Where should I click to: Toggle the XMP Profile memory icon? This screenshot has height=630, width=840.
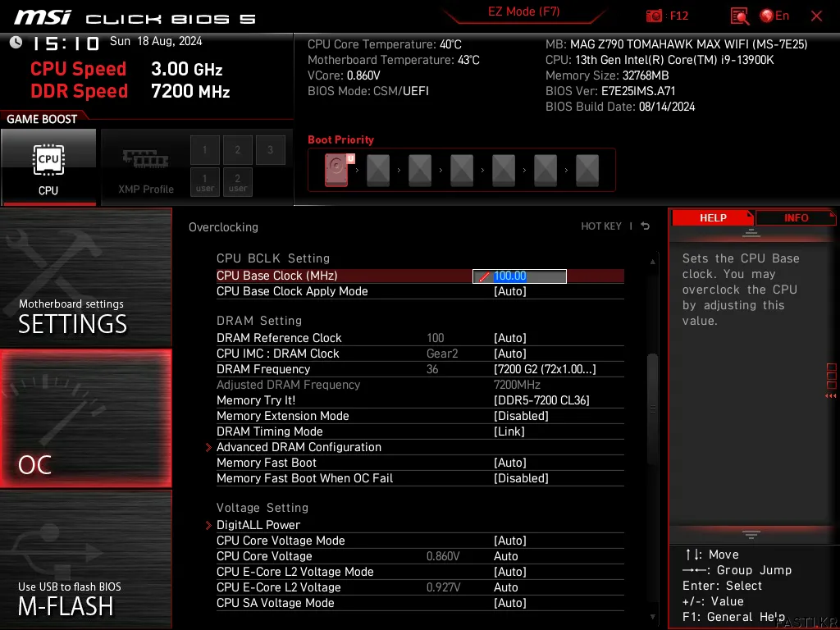point(146,167)
